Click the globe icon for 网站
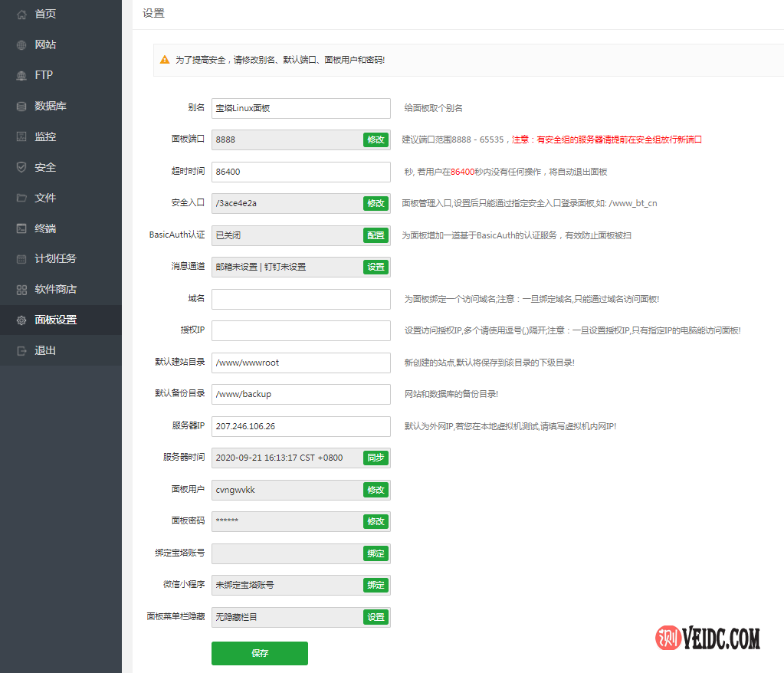Screen dimensions: 784x673 tap(21, 44)
